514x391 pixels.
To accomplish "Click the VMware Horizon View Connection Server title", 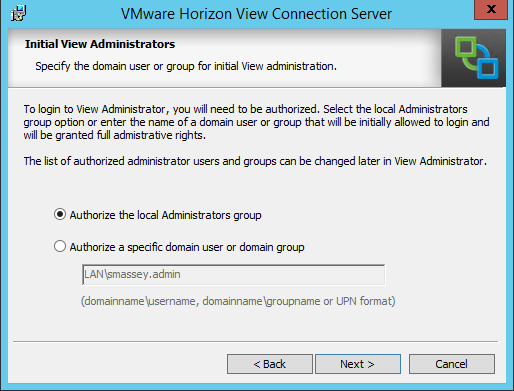I will pos(256,14).
